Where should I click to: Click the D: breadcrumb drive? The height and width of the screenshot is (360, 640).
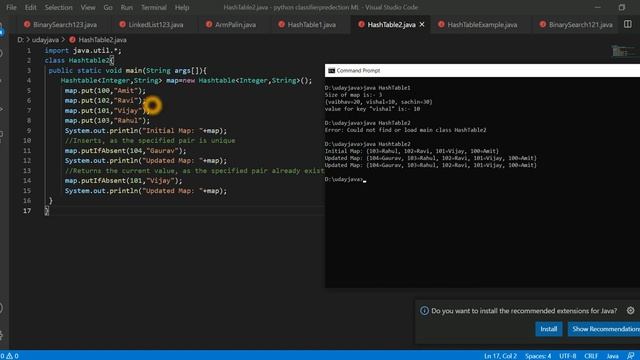(x=20, y=40)
